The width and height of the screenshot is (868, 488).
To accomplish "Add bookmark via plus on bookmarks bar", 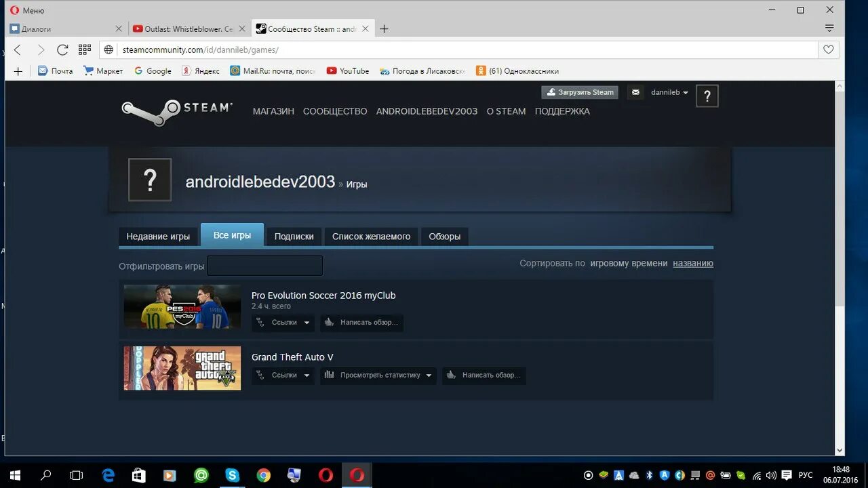I will coord(18,70).
